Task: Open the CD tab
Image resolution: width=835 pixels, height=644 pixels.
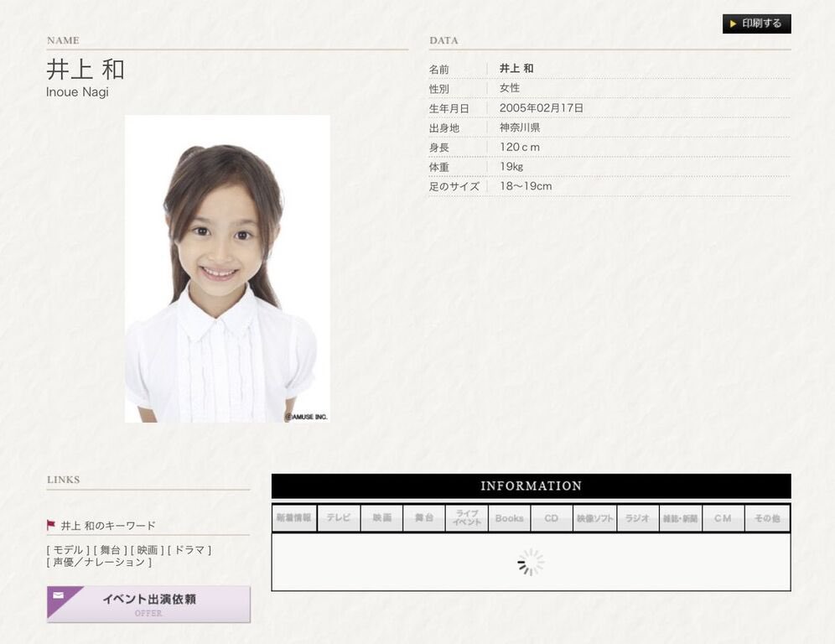Action: click(552, 517)
